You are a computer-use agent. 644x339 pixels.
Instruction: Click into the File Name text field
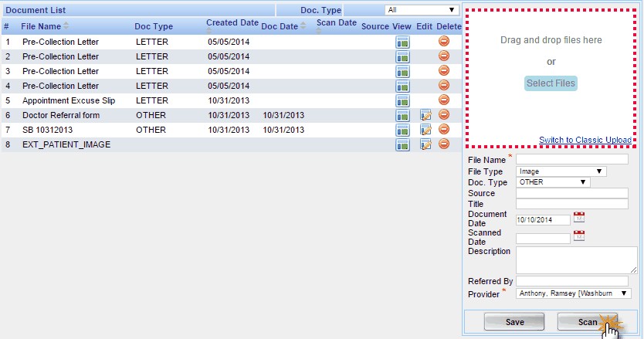572,159
